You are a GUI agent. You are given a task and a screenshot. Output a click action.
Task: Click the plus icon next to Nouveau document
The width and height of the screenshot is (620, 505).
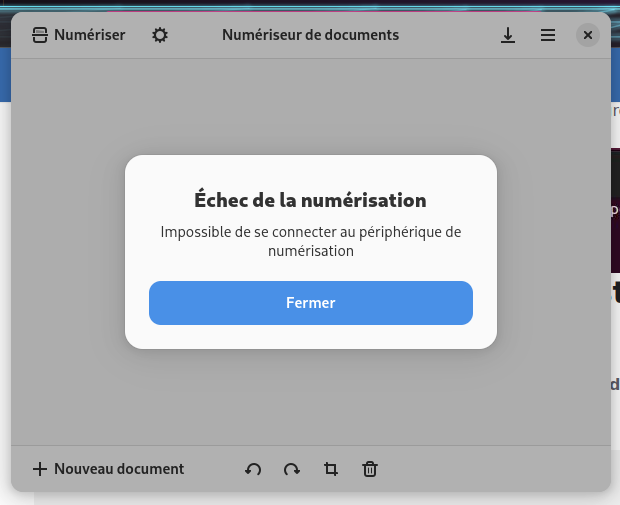(40, 469)
